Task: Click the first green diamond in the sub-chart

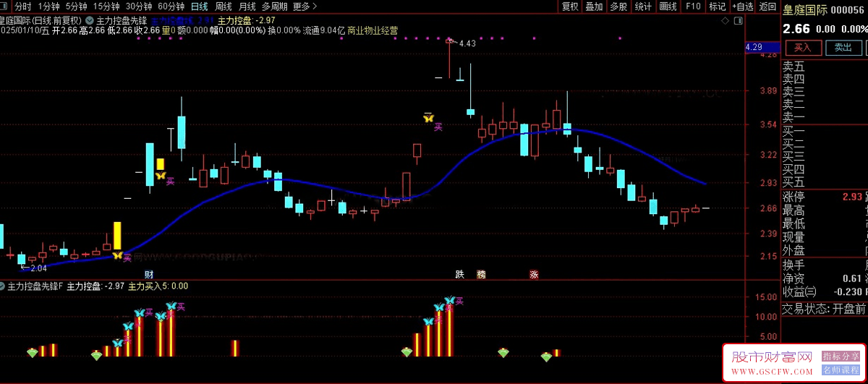Action: tap(33, 352)
